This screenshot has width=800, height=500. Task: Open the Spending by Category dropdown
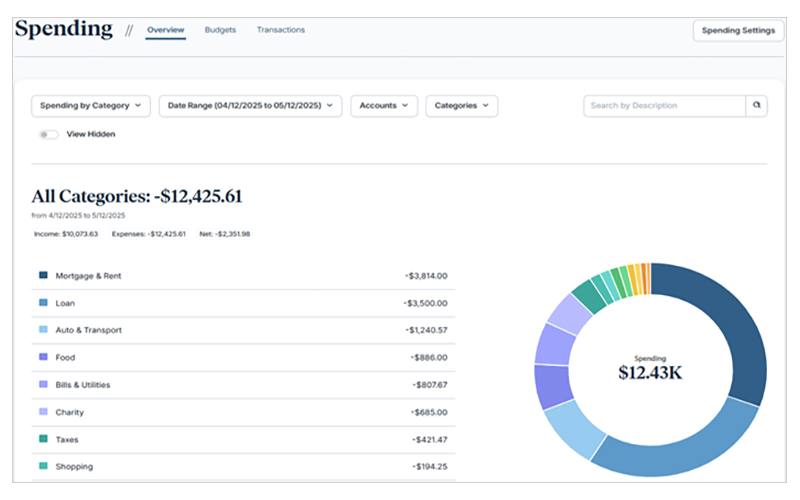91,105
